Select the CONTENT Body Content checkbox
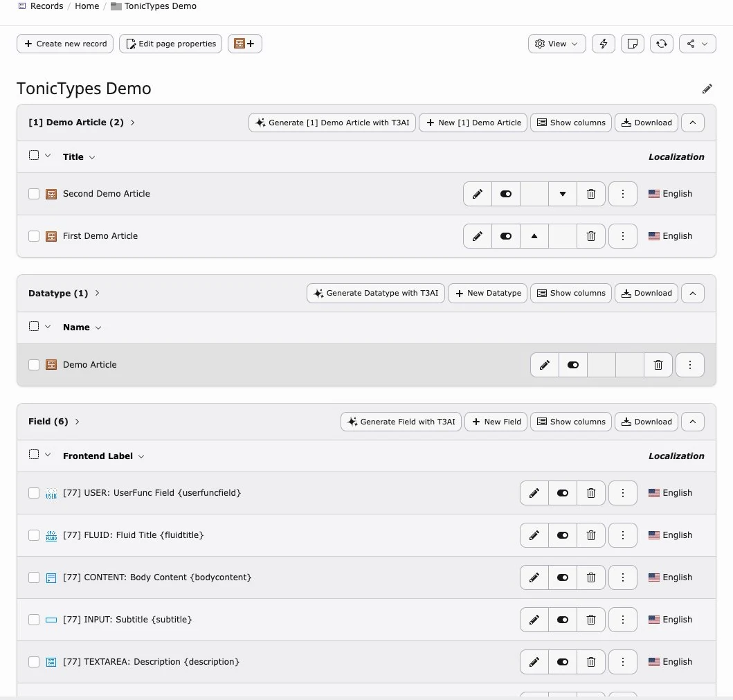Screen dimensions: 733x700 34,577
